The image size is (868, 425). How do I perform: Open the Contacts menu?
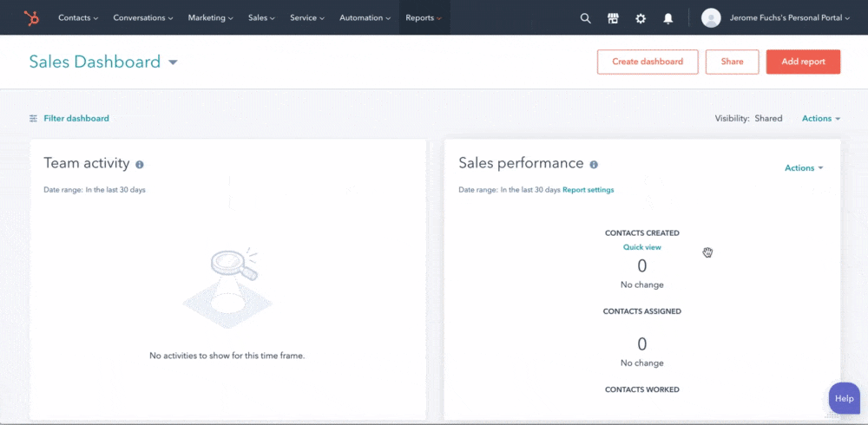[x=77, y=17]
